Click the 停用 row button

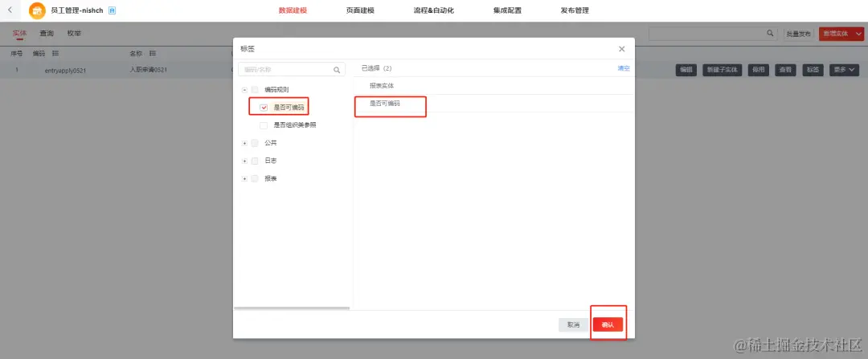click(759, 70)
